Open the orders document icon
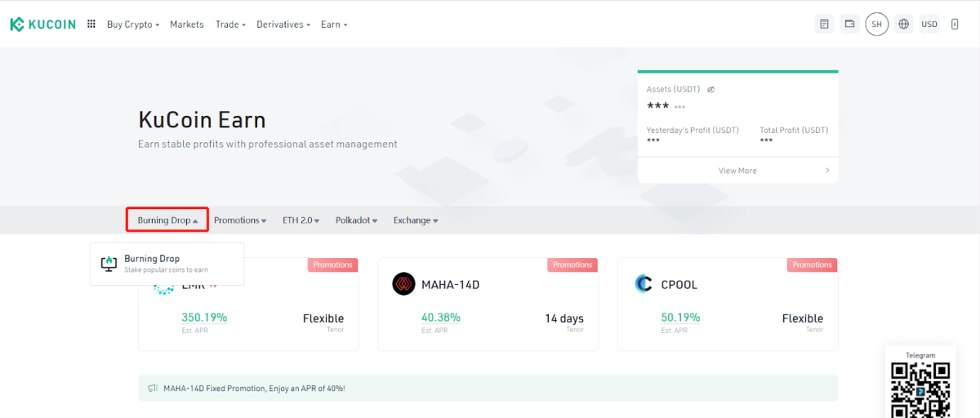The image size is (980, 418). pos(825,24)
